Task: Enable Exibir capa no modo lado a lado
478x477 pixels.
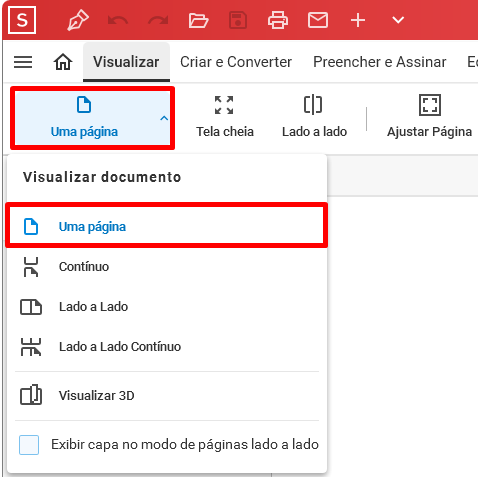Action: point(29,445)
